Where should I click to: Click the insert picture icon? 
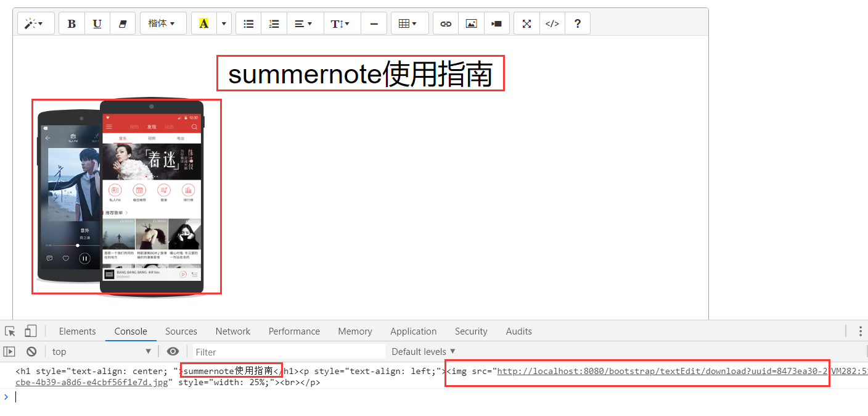pos(472,23)
